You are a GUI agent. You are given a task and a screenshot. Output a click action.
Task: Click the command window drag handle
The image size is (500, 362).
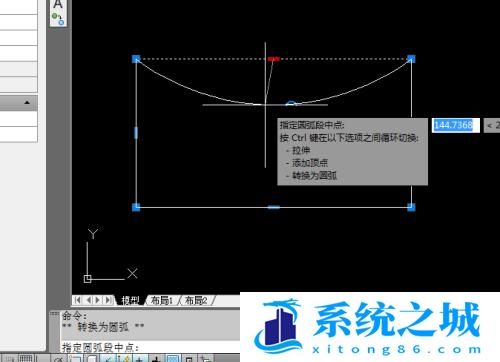pos(54,313)
